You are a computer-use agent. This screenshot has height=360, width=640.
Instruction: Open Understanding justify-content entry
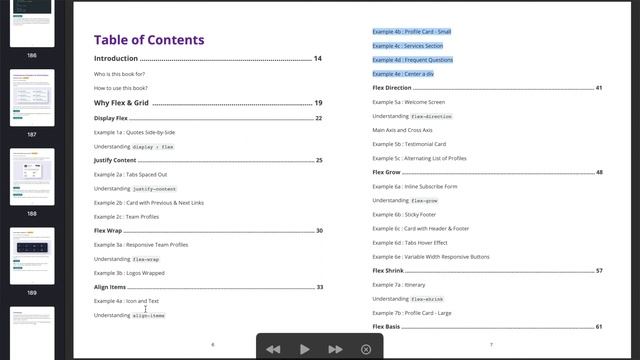(x=135, y=189)
